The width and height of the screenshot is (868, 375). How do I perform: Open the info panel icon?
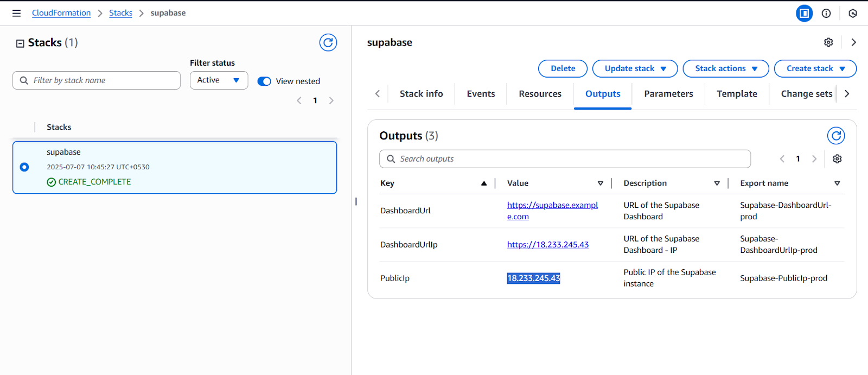point(826,13)
